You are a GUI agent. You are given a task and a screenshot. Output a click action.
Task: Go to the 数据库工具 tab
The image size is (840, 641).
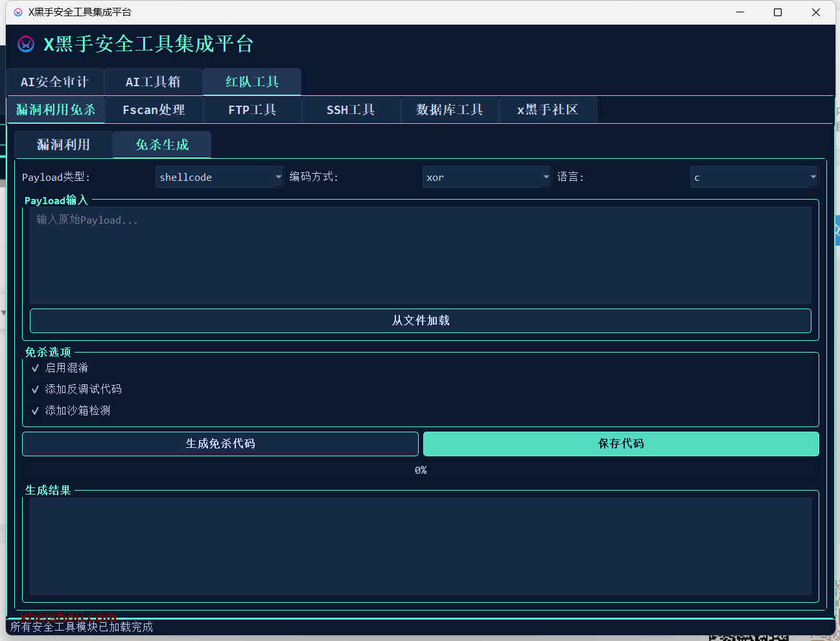pyautogui.click(x=449, y=110)
